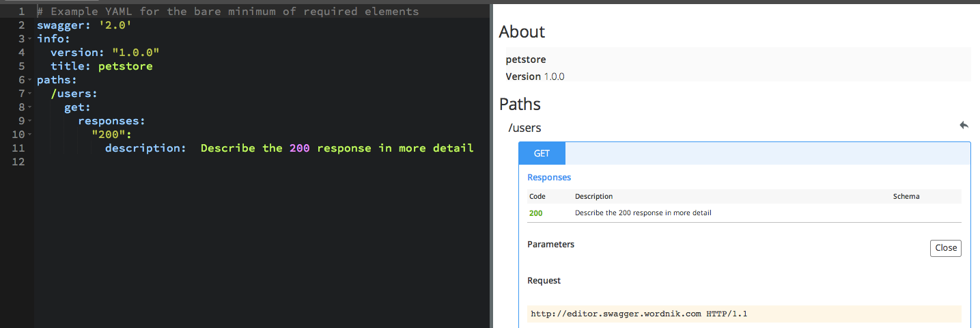Image resolution: width=980 pixels, height=328 pixels.
Task: Click the request URL code box
Action: [744, 314]
